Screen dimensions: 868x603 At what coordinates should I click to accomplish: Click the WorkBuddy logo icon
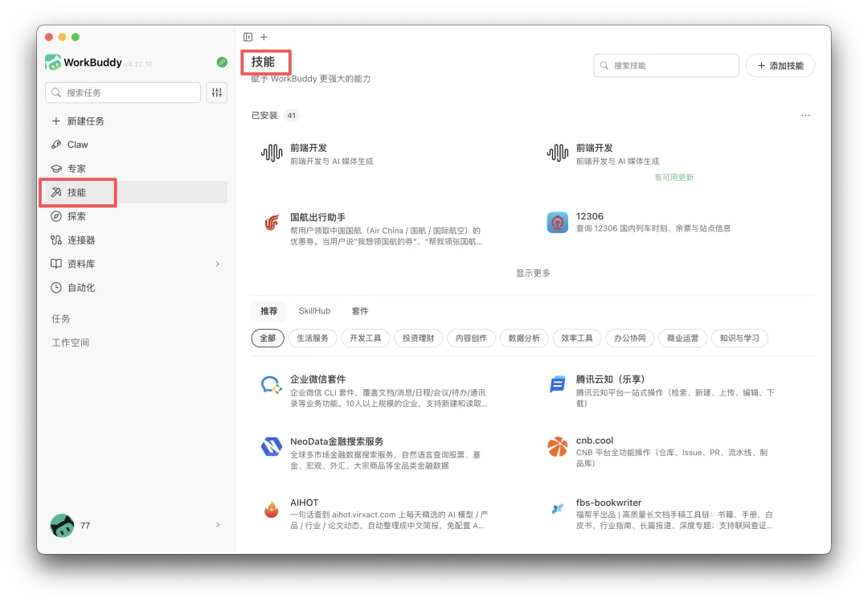coord(53,62)
